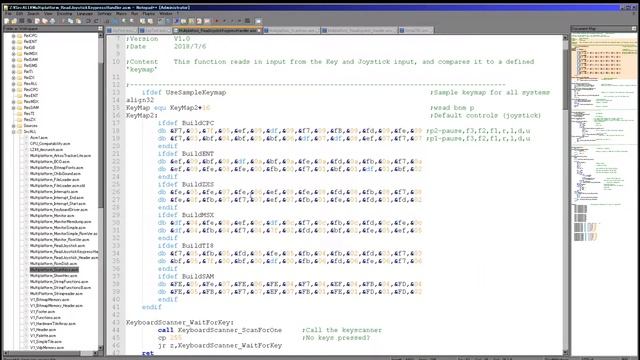Select V1_Functions.asm in the tree

[45, 318]
